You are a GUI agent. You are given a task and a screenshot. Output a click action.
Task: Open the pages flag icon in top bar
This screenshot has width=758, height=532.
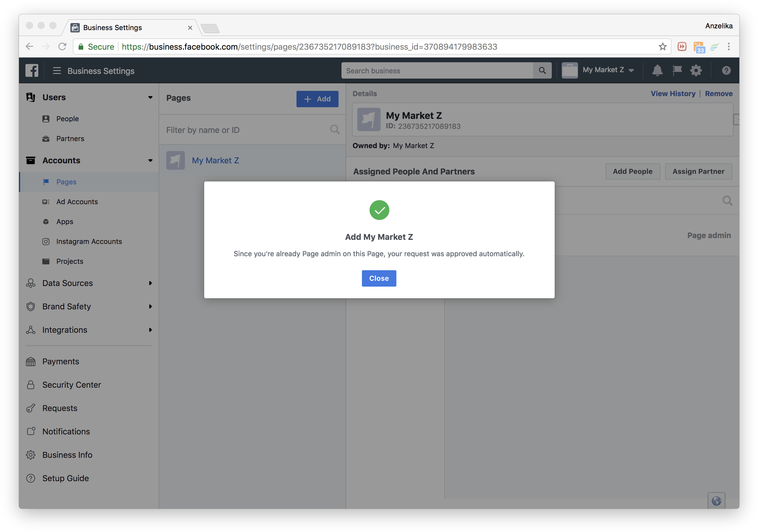click(677, 70)
